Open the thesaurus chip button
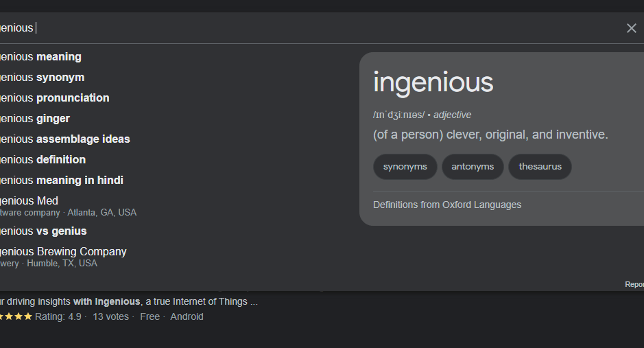Screen dimensions: 644x348 click(540, 167)
